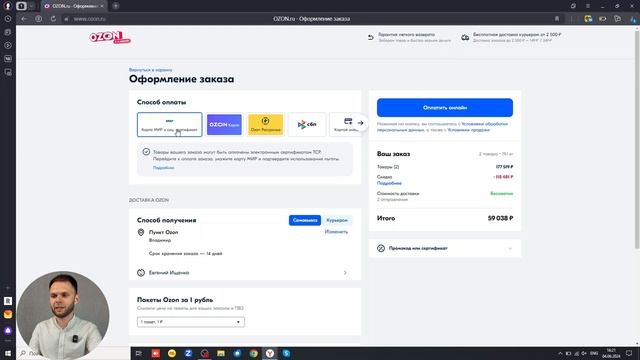Image resolution: width=640 pixels, height=360 pixels.
Task: Click the easy return arrow icon
Action: 371,38
